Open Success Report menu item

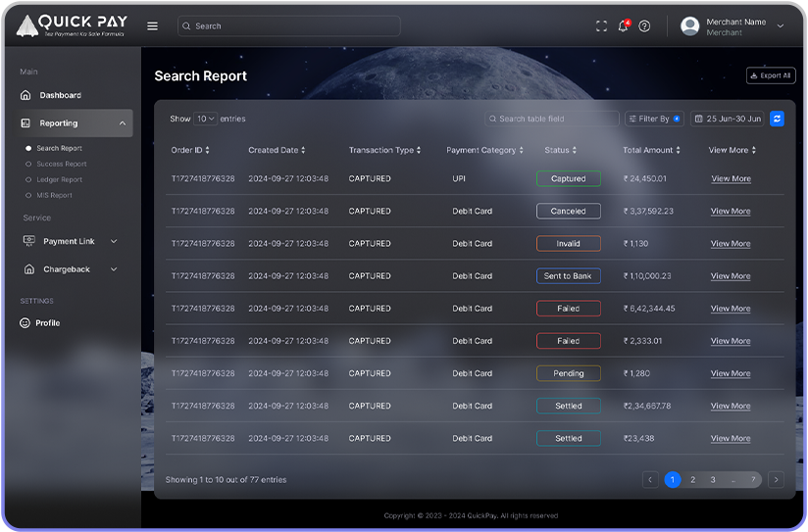point(62,165)
